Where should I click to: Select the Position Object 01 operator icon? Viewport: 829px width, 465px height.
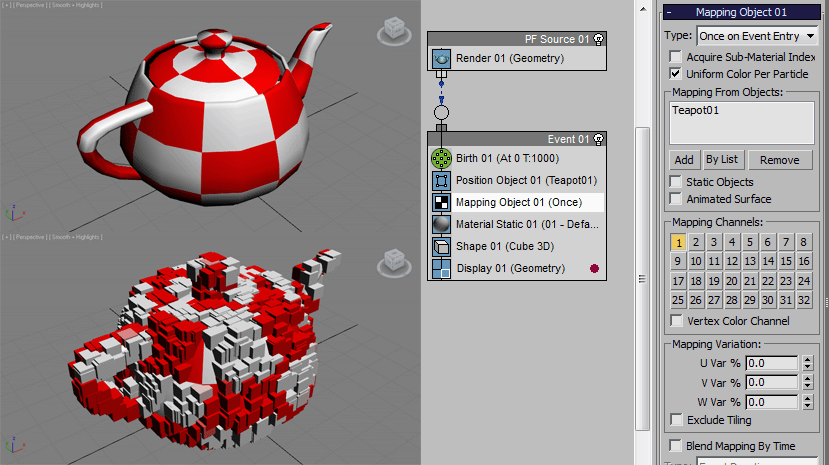click(x=441, y=181)
